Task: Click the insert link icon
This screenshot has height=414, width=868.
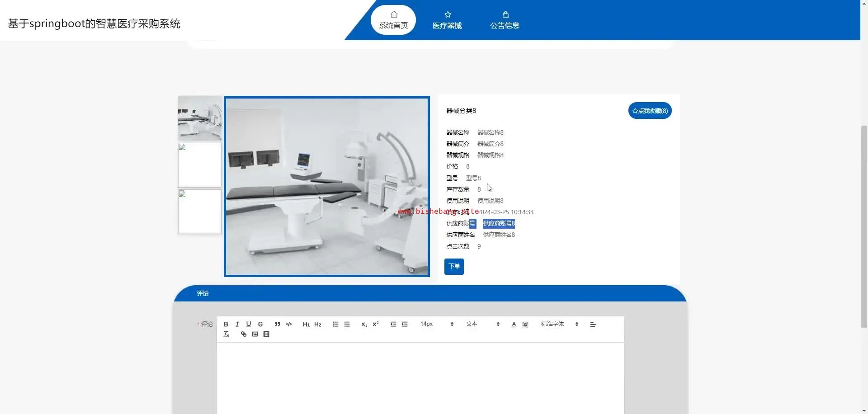Action: pos(244,334)
